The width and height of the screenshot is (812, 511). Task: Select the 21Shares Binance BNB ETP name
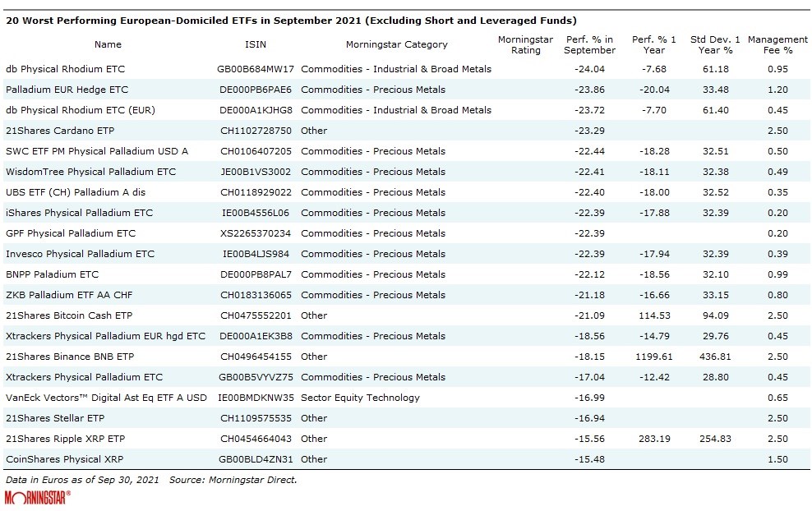click(x=69, y=357)
